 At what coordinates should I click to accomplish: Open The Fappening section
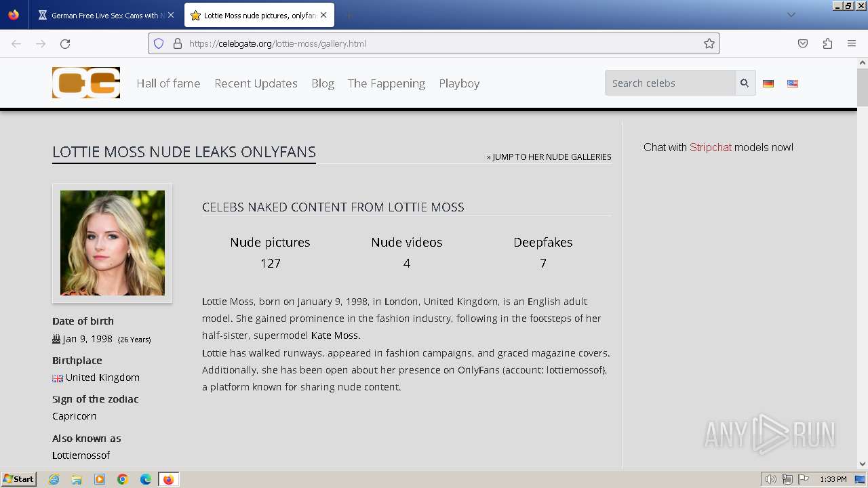387,83
